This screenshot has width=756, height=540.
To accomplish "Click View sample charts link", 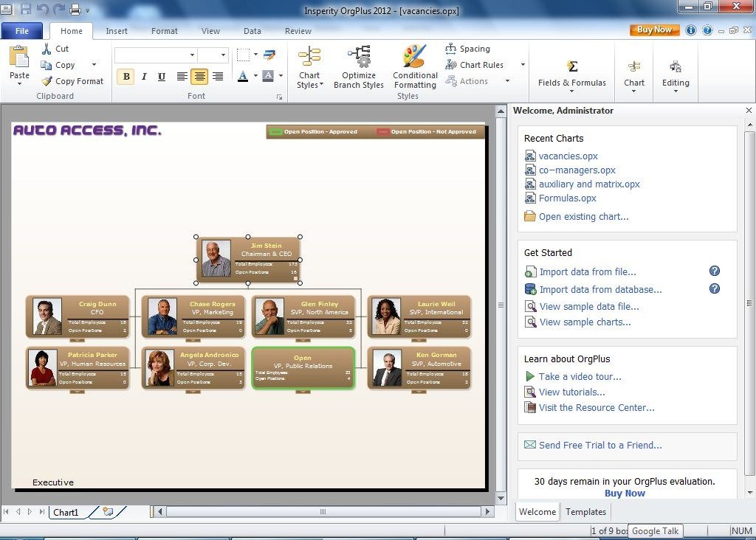I will point(585,322).
